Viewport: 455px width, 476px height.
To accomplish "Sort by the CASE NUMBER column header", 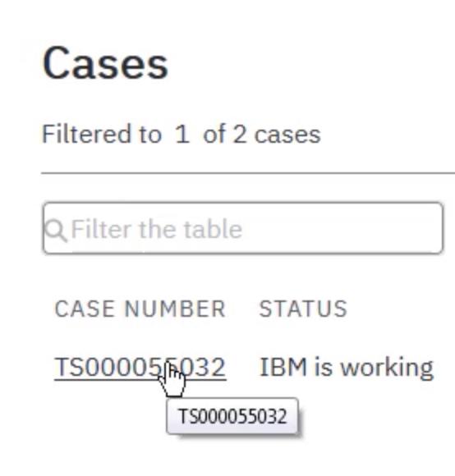I will [x=140, y=309].
